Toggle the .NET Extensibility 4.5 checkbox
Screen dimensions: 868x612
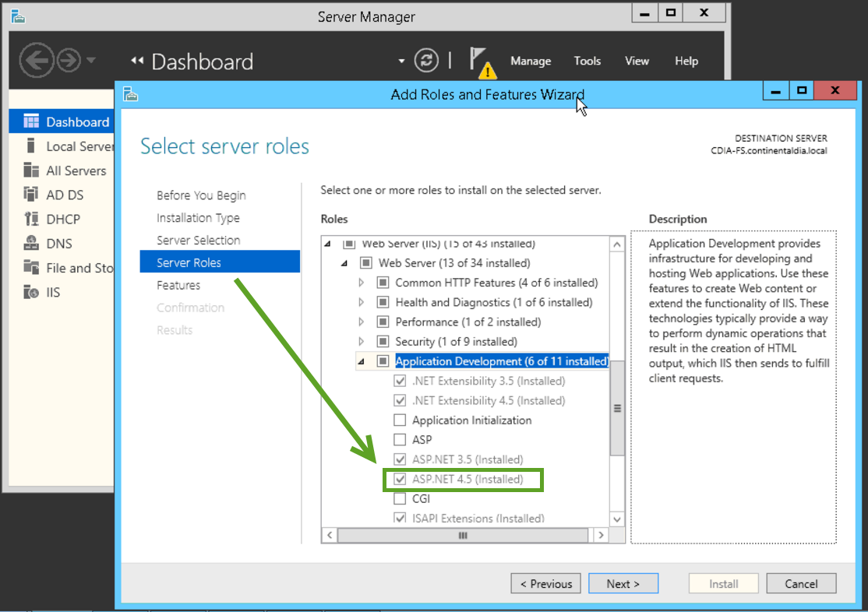point(400,401)
